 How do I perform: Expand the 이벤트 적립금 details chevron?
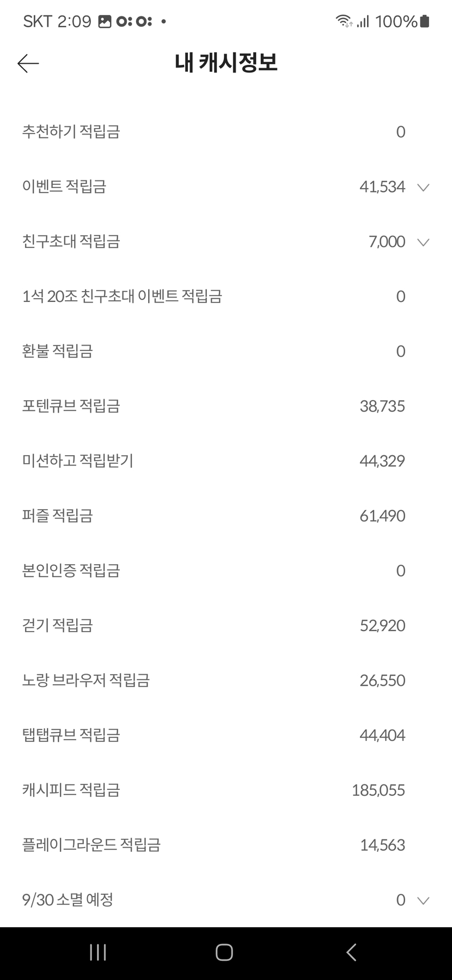click(x=423, y=187)
